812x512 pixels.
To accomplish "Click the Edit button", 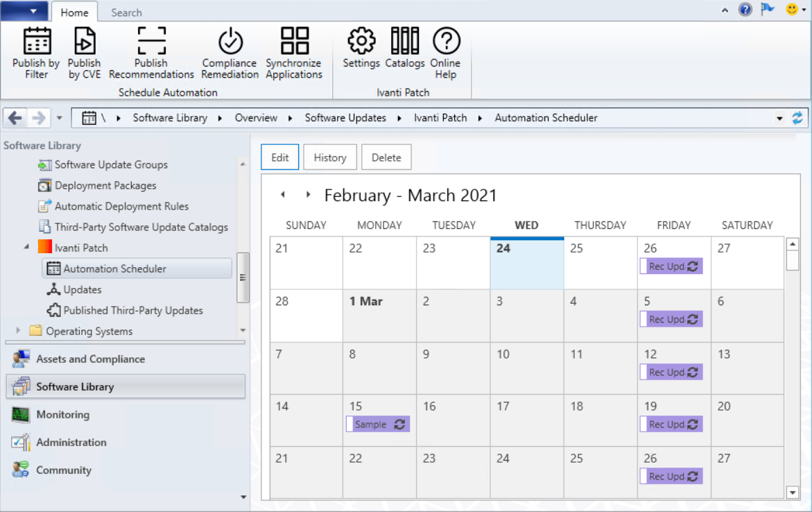I will [x=279, y=157].
